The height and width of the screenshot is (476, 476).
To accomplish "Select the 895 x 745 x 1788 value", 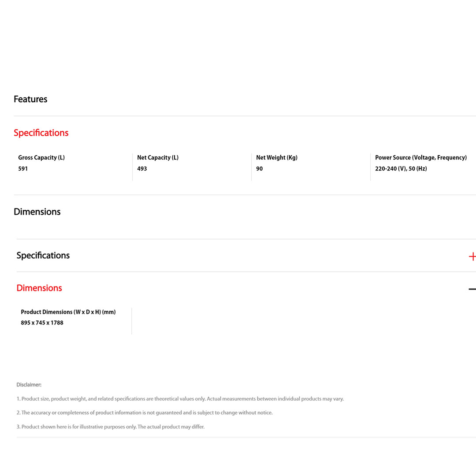I will pyautogui.click(x=42, y=323).
